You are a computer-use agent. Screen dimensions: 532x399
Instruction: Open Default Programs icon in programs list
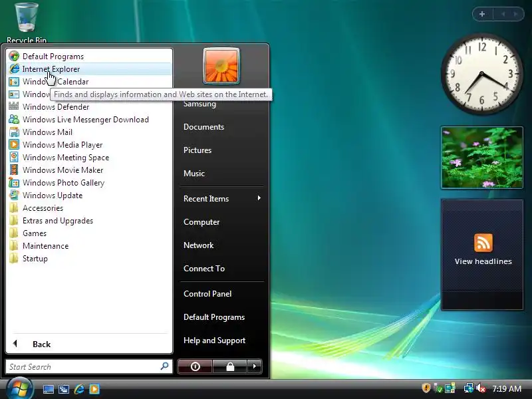pos(14,56)
